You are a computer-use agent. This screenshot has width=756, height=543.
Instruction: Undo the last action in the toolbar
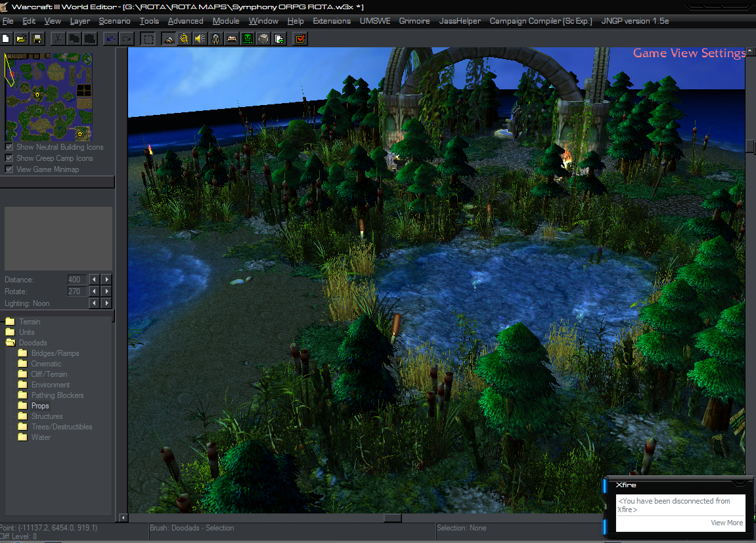pyautogui.click(x=111, y=39)
